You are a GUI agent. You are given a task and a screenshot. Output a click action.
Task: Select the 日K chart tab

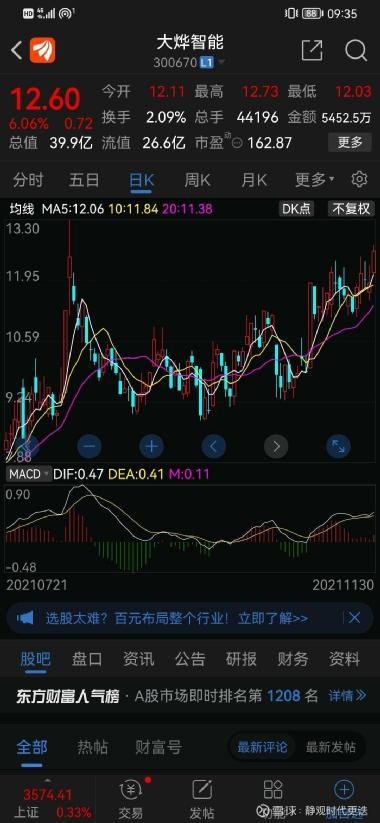142,180
